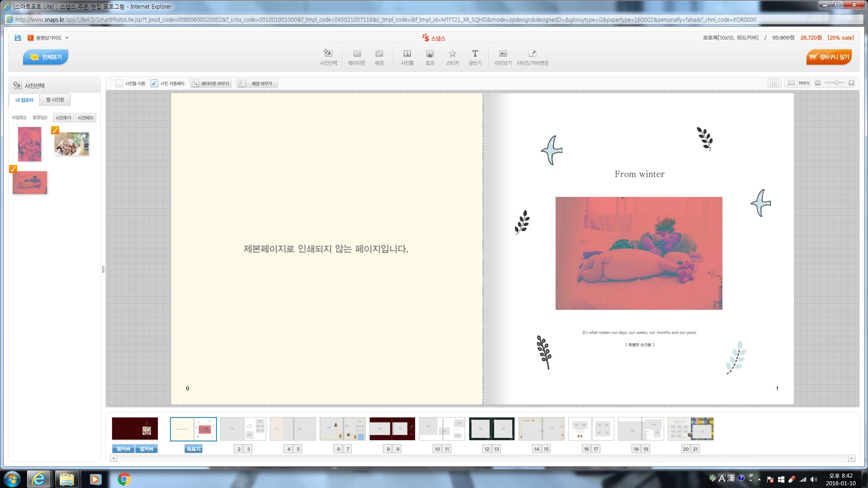Open the 스티커 sticker star icon
This screenshot has width=868, height=488.
pos(452,54)
